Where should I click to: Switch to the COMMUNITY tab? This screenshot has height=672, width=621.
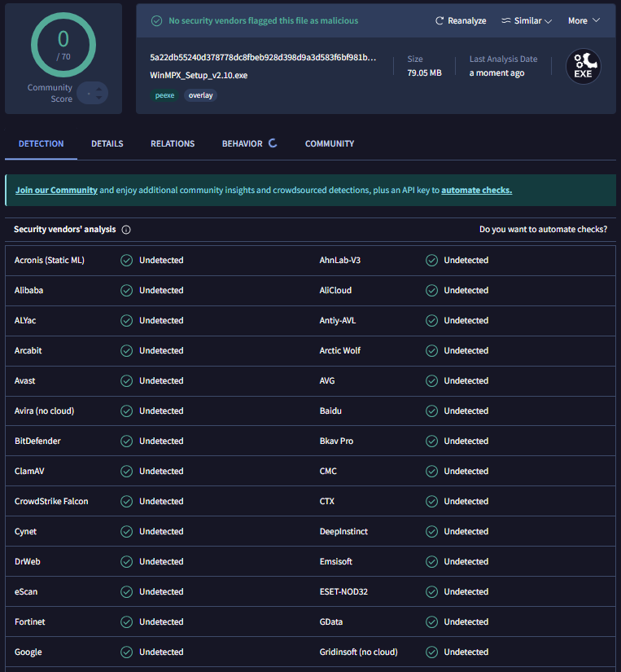point(330,143)
